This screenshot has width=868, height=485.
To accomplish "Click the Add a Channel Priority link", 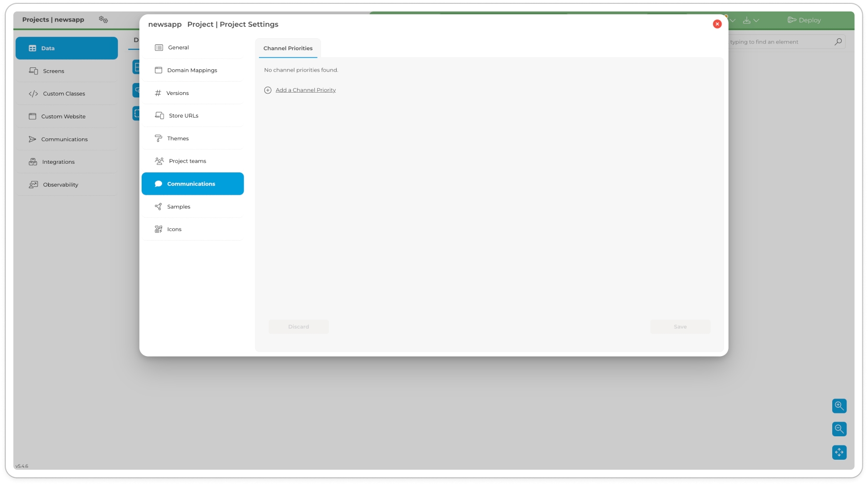I will click(306, 90).
